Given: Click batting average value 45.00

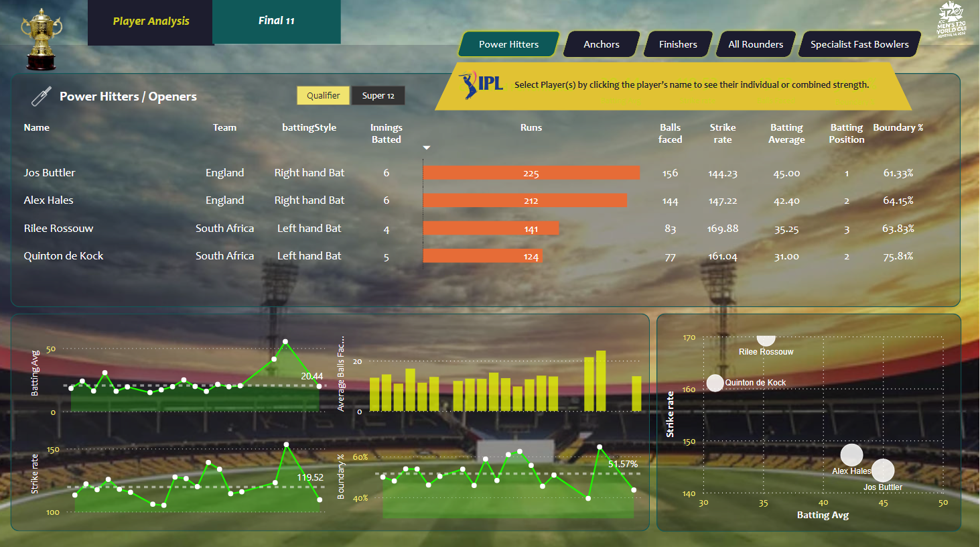Looking at the screenshot, I should (x=786, y=173).
